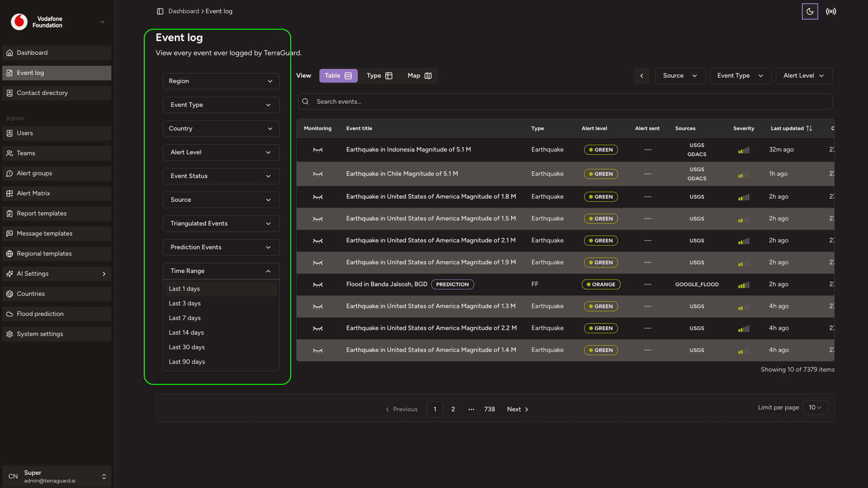This screenshot has width=868, height=488.
Task: Click monitoring eye icon for Indonesia earthquake
Action: point(318,150)
